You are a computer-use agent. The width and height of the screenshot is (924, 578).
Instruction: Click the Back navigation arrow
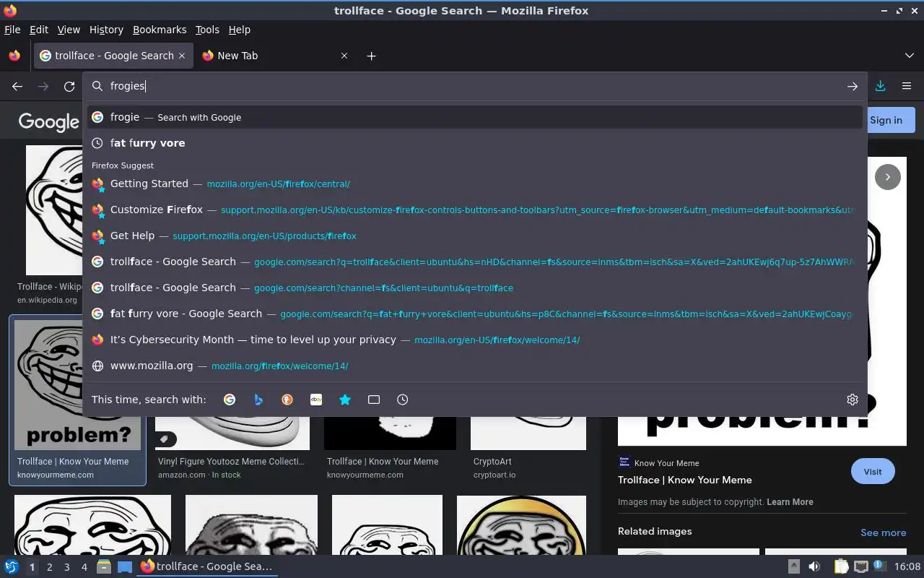pyautogui.click(x=17, y=86)
